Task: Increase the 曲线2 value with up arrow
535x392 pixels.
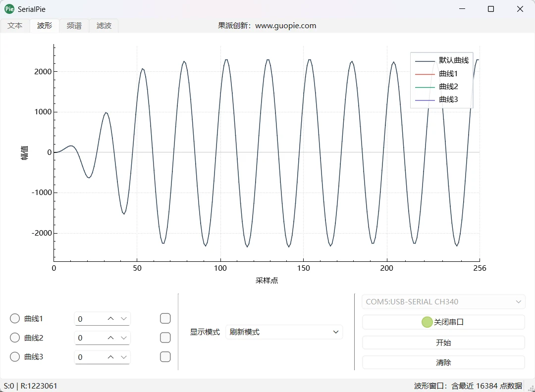Action: [110, 338]
